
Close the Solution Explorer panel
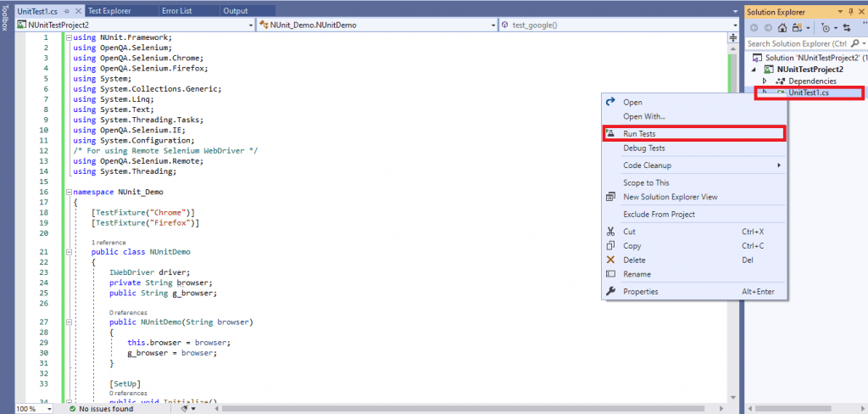[861, 12]
